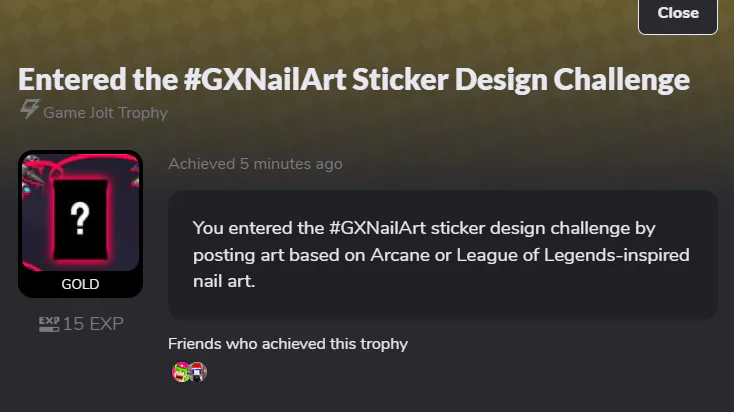Viewport: 734px width, 412px height.
Task: Open the first friend's avatar with green hat
Action: 181,373
